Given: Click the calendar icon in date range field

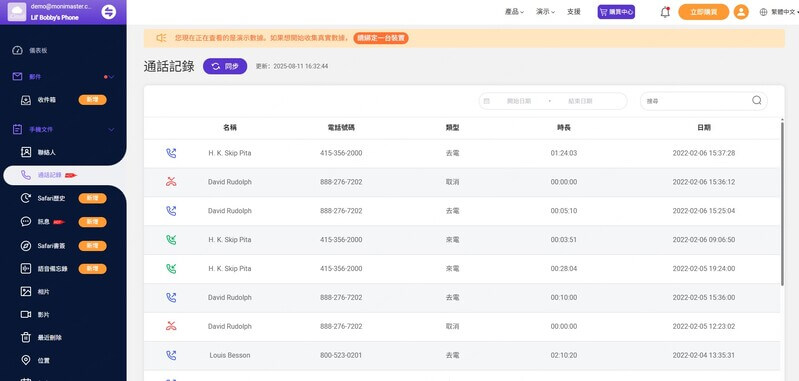Looking at the screenshot, I should pyautogui.click(x=487, y=101).
